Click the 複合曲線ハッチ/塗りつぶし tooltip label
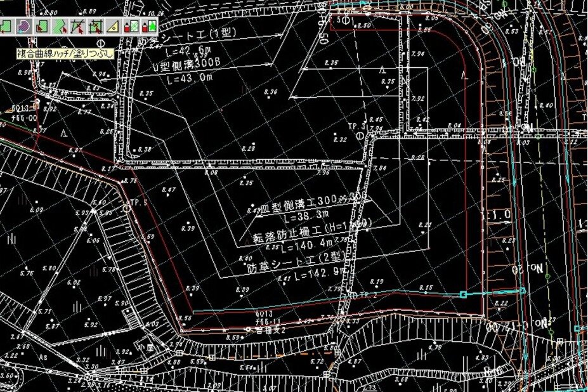 pyautogui.click(x=65, y=54)
